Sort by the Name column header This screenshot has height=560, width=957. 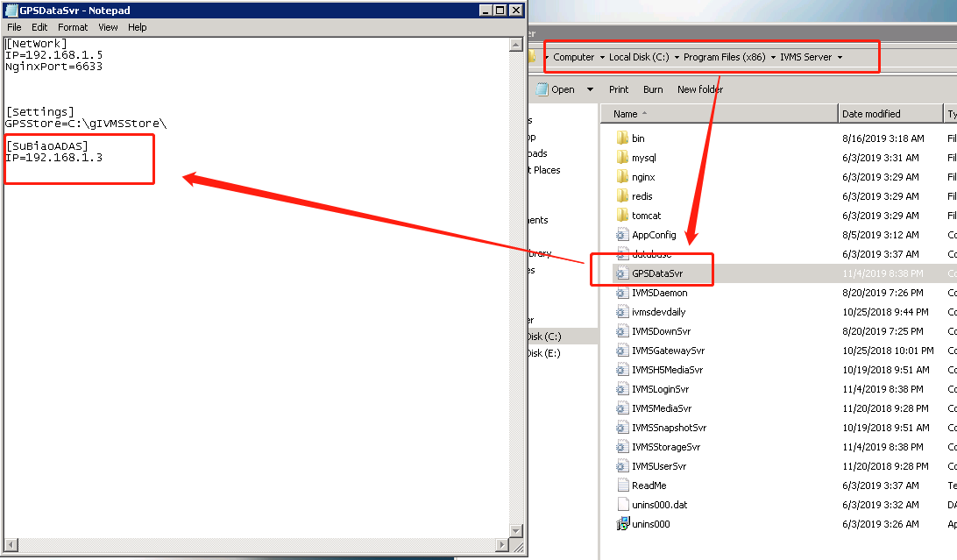coord(719,114)
